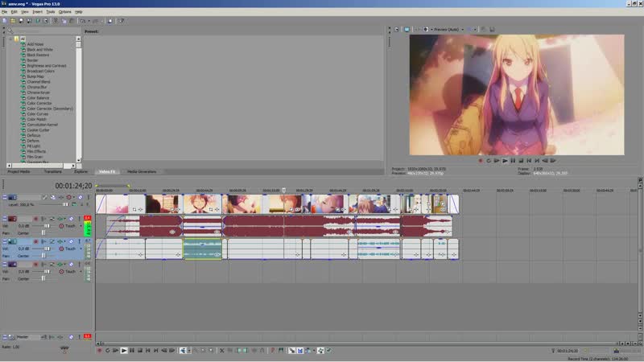Collapse the All folder in effects tree
Screen dimensions: 644x362
click(x=10, y=39)
